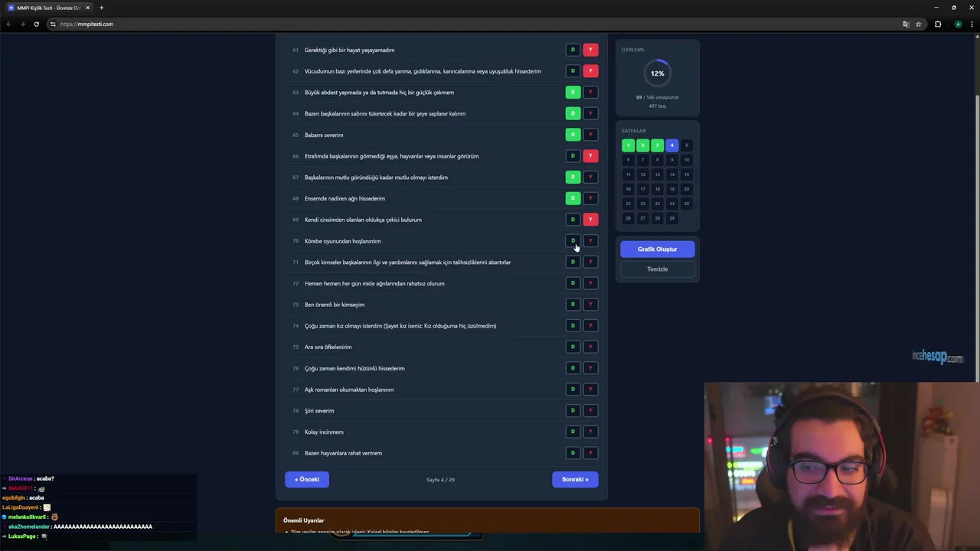Click the Temizle button

[658, 269]
